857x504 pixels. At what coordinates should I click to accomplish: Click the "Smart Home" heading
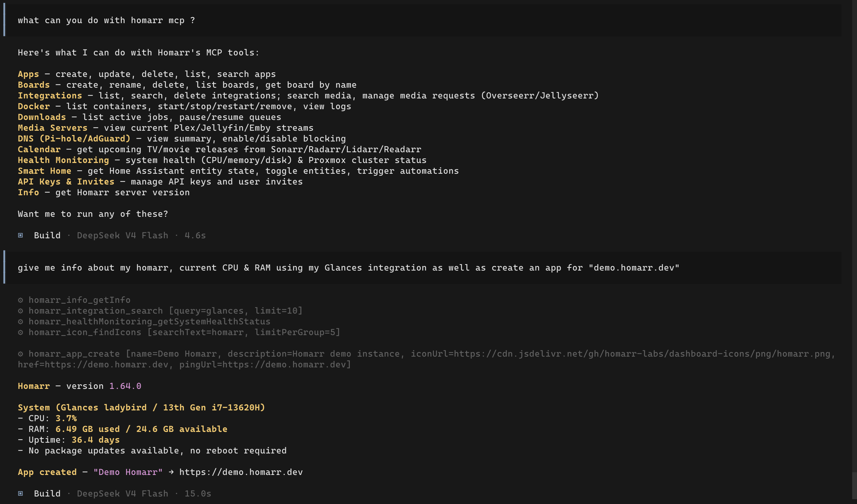coord(45,171)
